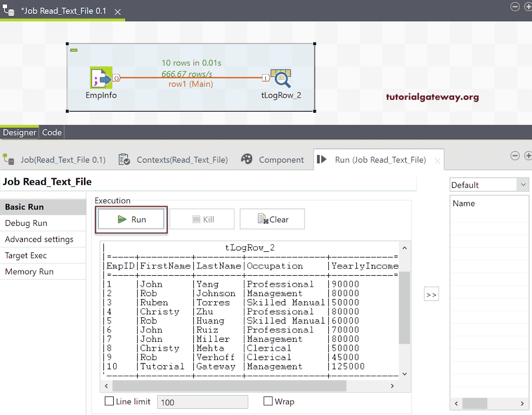532x415 pixels.
Task: Expand the panel with the >> button
Action: coord(431,293)
